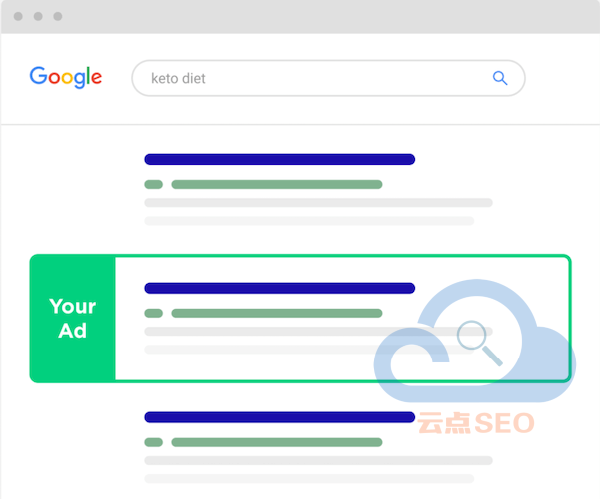Open the bottom result's blue title link

pyautogui.click(x=279, y=417)
